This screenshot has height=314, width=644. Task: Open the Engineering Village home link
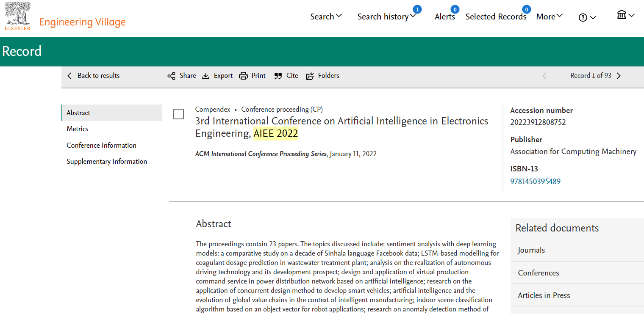coord(82,22)
